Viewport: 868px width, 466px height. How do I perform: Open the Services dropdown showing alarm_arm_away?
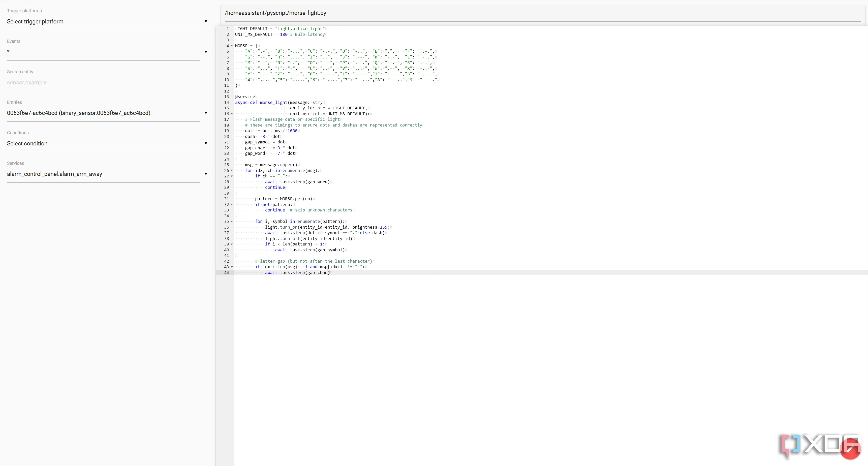(x=107, y=174)
